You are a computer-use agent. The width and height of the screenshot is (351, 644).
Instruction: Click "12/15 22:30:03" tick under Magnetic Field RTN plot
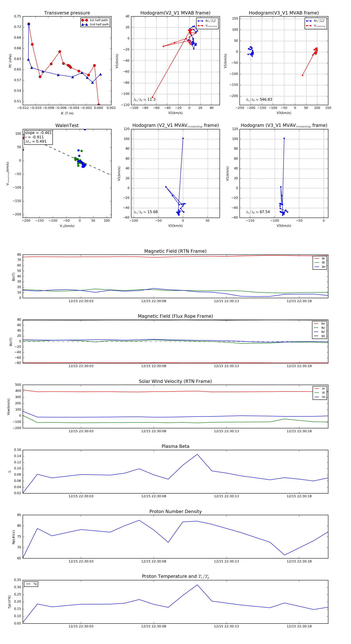tap(81, 301)
